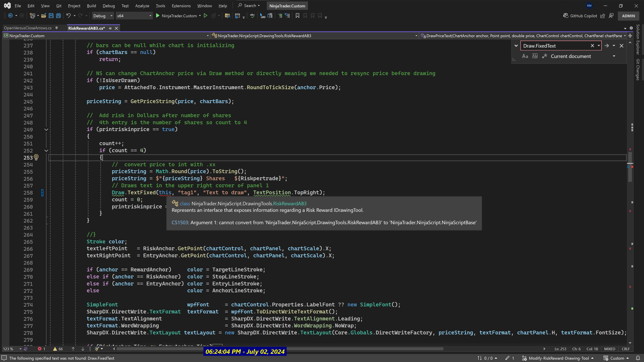Start debugging with green play button
This screenshot has width=644, height=362.
click(x=158, y=16)
